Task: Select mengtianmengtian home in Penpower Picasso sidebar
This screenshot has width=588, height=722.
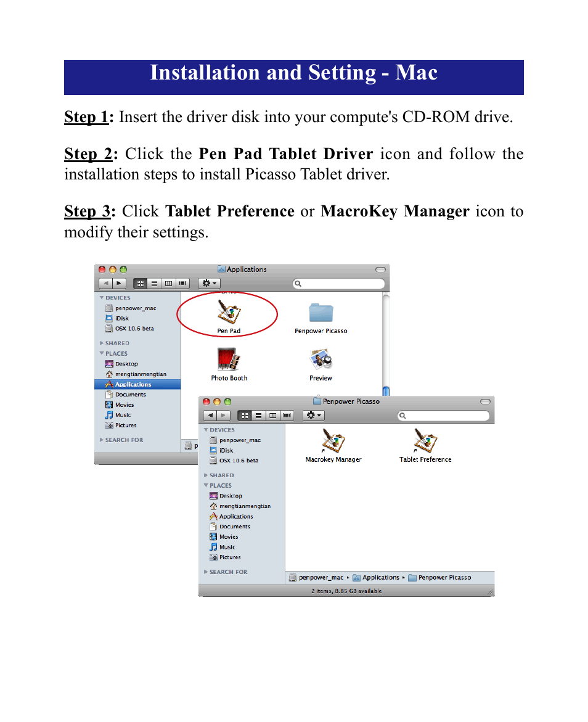Action: 242,506
